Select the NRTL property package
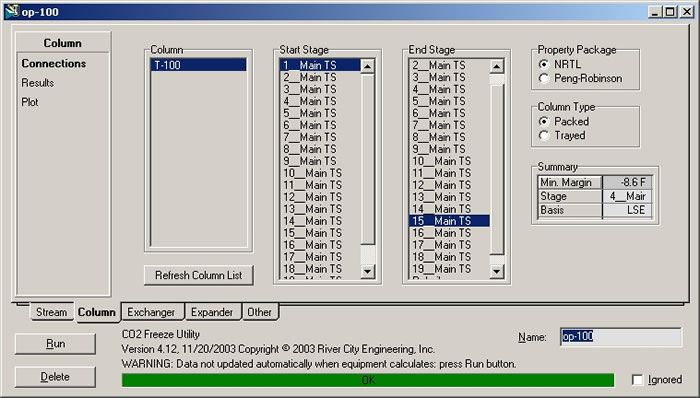This screenshot has width=700, height=398. pyautogui.click(x=543, y=64)
